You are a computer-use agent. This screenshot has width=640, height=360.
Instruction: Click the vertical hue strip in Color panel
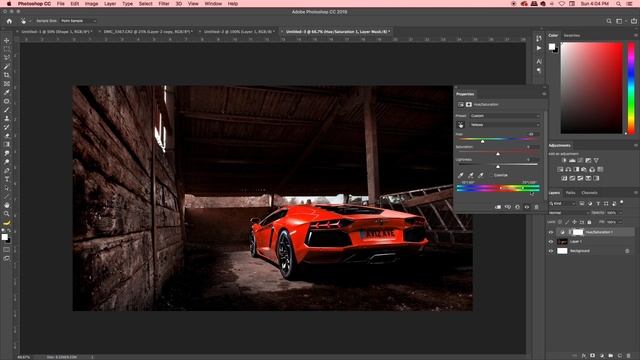pyautogui.click(x=631, y=88)
